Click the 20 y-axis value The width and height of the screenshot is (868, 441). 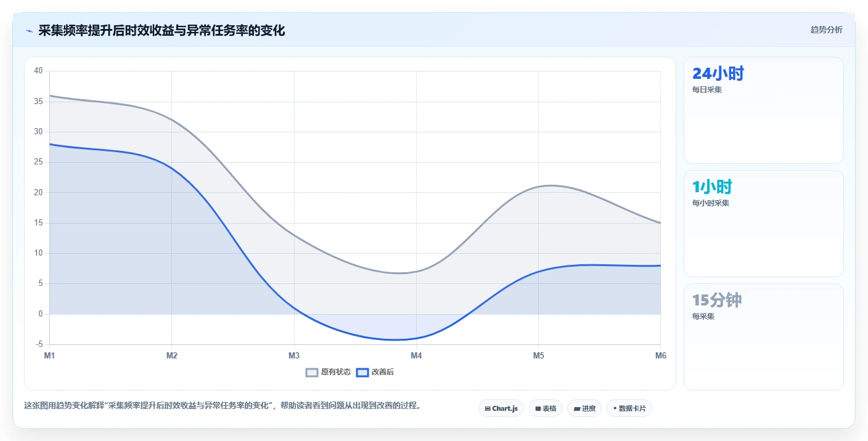(x=38, y=192)
